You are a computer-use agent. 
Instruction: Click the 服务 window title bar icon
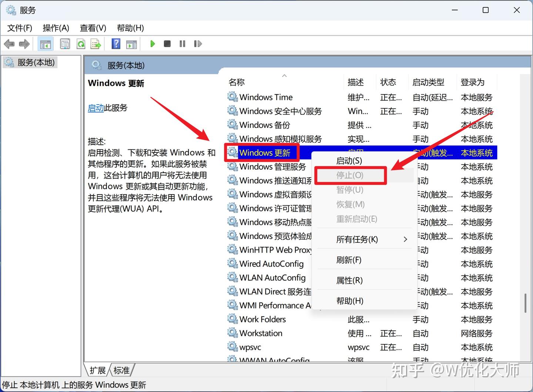point(11,10)
